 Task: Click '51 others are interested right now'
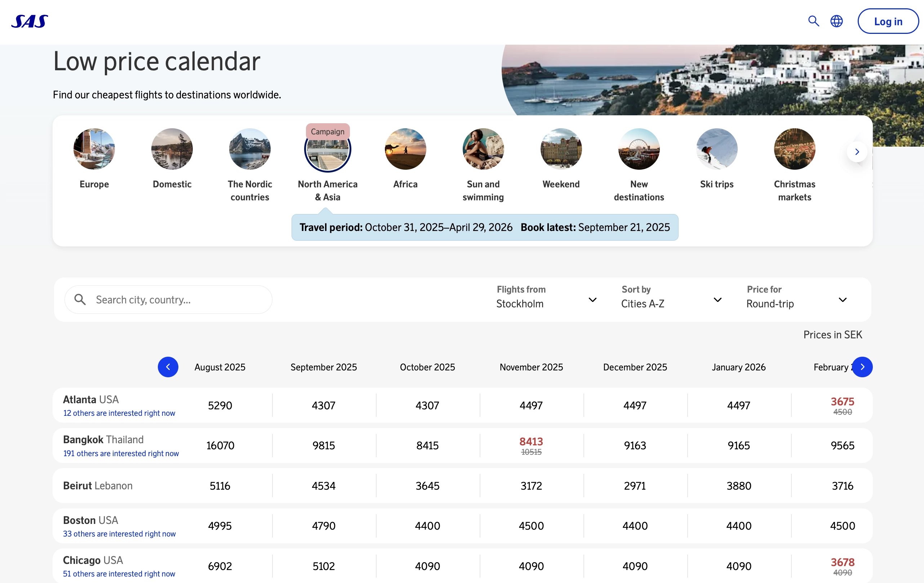tap(119, 574)
